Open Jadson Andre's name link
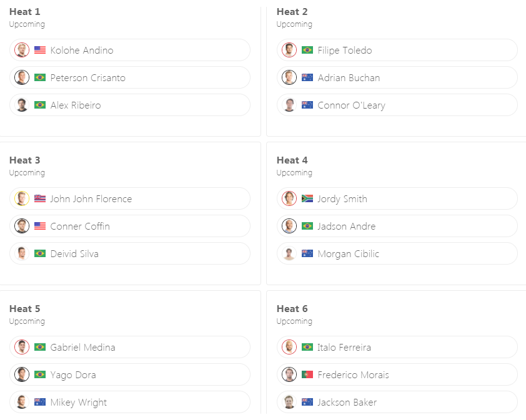This screenshot has height=420, width=526. (x=347, y=227)
